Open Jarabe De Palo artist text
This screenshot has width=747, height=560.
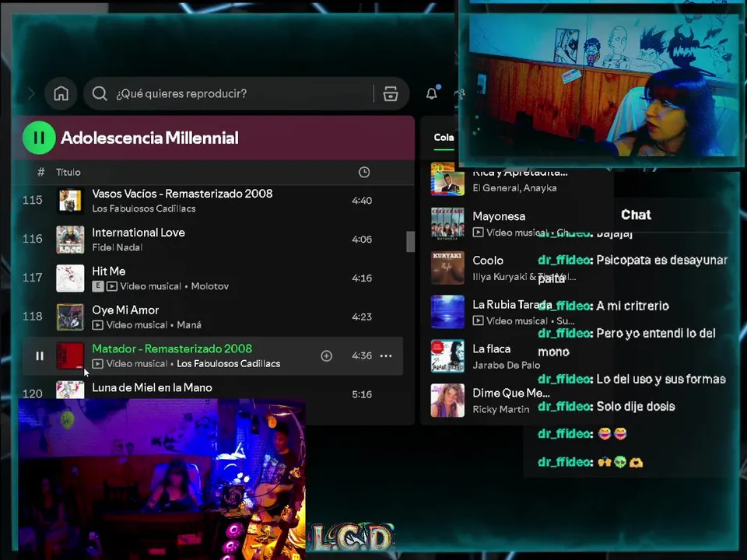tap(507, 366)
